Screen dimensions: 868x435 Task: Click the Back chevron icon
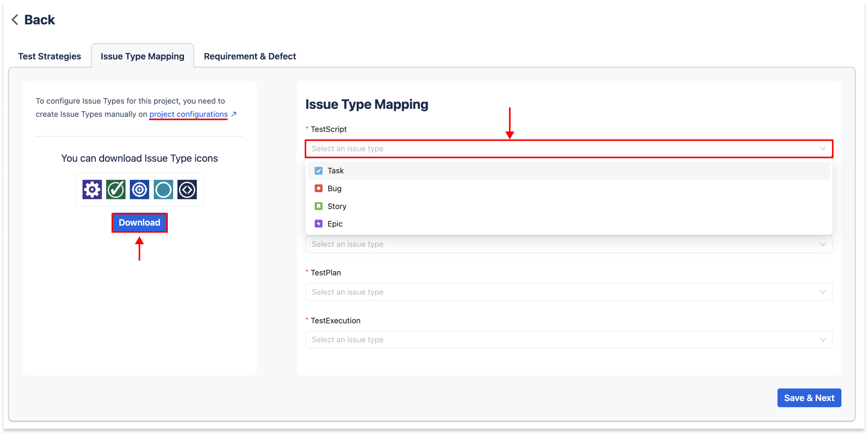coord(15,20)
